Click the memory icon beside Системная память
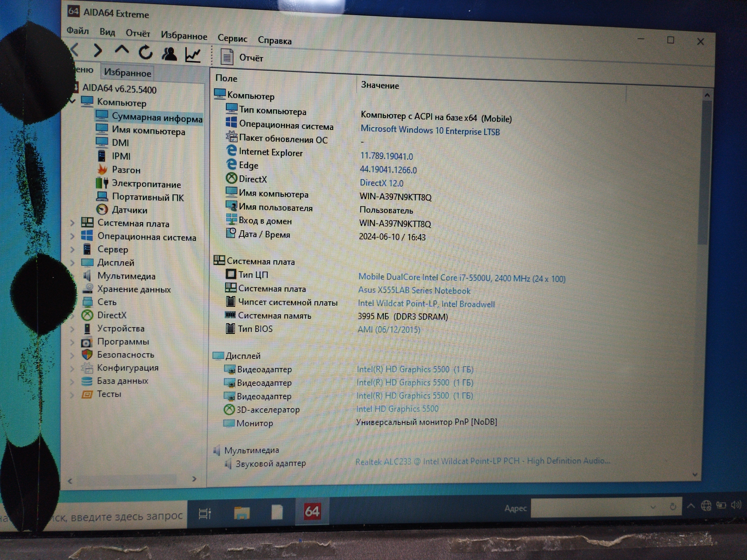747x560 pixels. (x=230, y=315)
